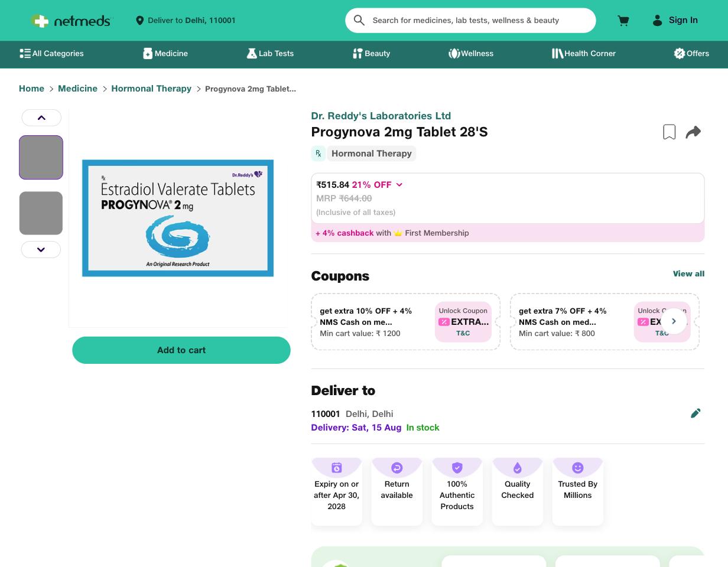The width and height of the screenshot is (728, 567).
Task: Go to Hormonal Therapy breadcrumb
Action: coord(151,89)
